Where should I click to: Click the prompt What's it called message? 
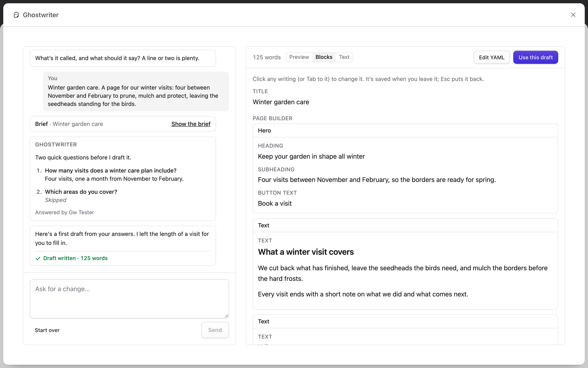click(x=123, y=58)
